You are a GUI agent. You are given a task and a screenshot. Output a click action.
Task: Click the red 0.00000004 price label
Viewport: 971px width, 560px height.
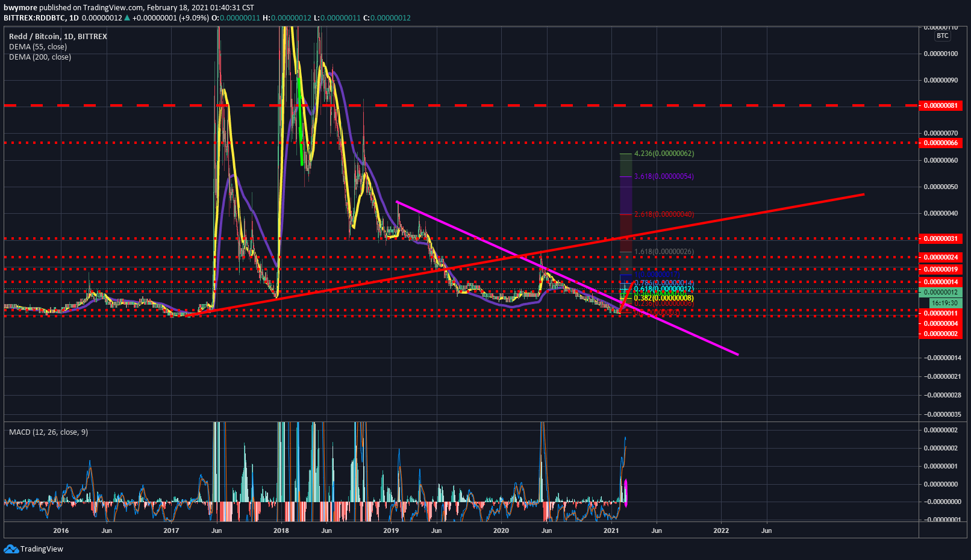pos(940,323)
